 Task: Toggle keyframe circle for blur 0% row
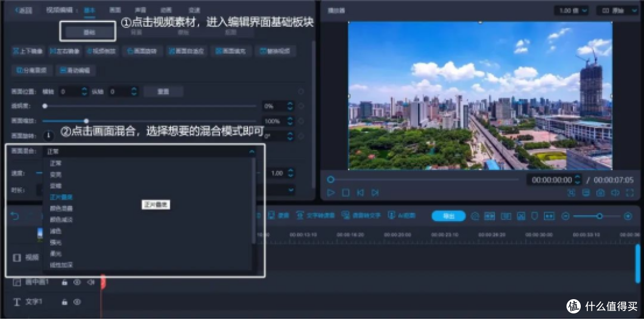pyautogui.click(x=301, y=106)
